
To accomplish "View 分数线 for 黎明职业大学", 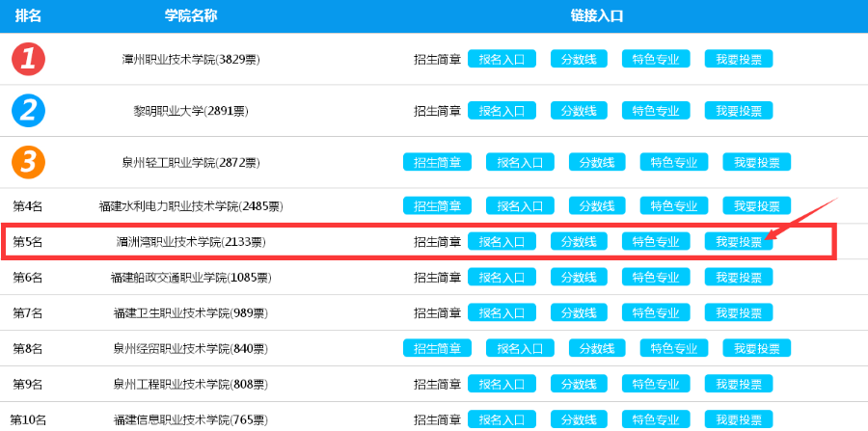I will pyautogui.click(x=579, y=110).
